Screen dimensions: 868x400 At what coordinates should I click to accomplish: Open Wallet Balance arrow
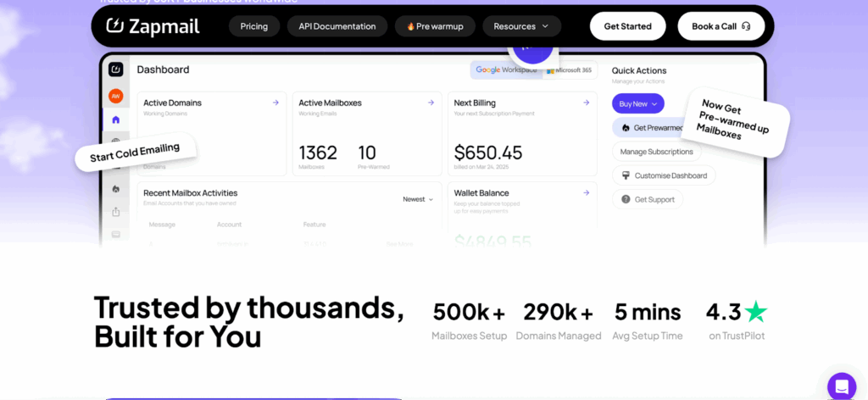coord(587,192)
